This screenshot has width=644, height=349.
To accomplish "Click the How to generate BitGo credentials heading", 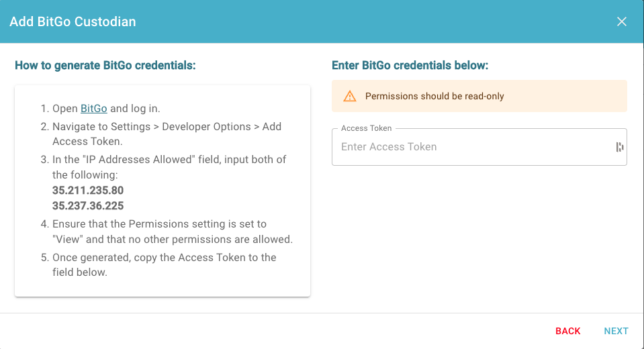I will [x=105, y=65].
